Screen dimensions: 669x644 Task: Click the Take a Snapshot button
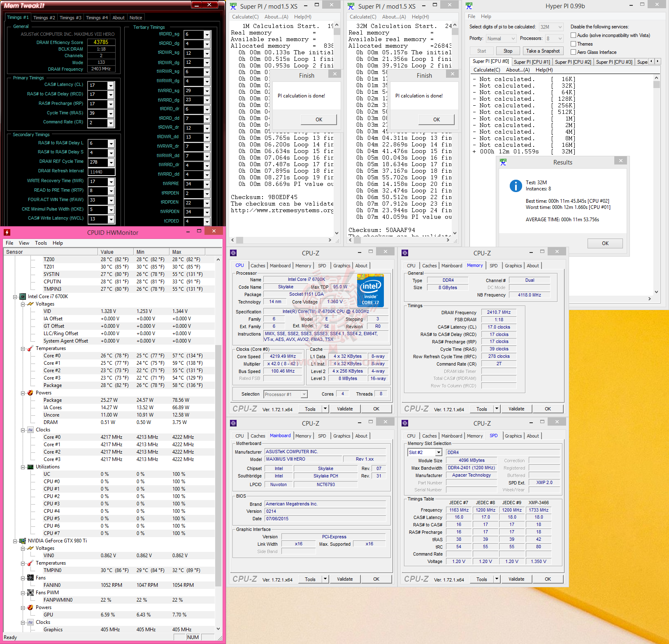pyautogui.click(x=543, y=51)
